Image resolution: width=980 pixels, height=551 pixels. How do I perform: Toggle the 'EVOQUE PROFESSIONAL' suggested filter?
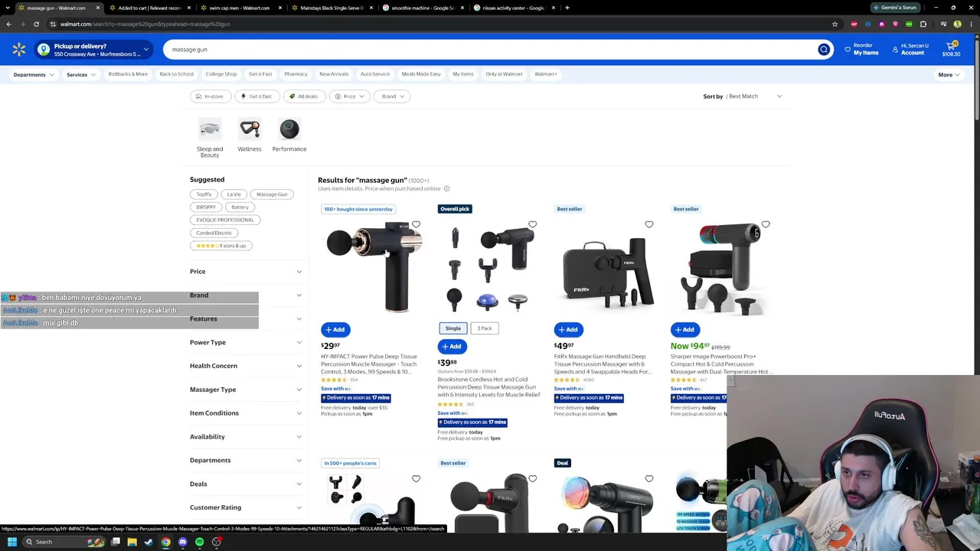pos(225,220)
